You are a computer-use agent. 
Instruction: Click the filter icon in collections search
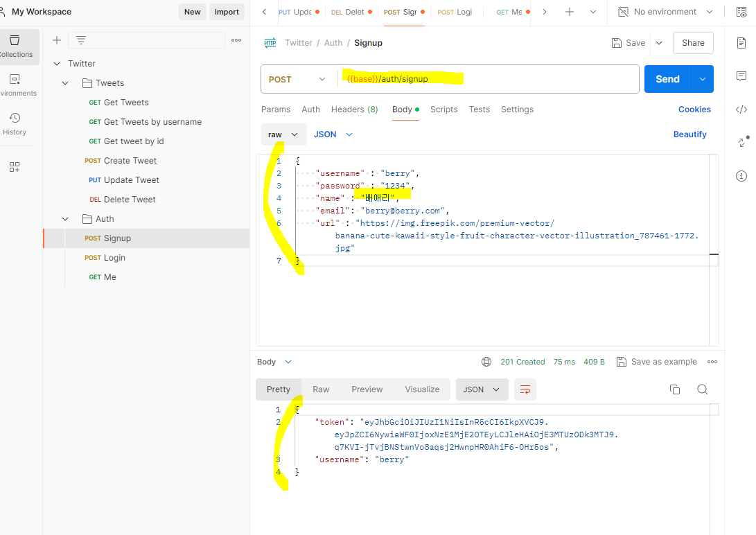tap(81, 40)
